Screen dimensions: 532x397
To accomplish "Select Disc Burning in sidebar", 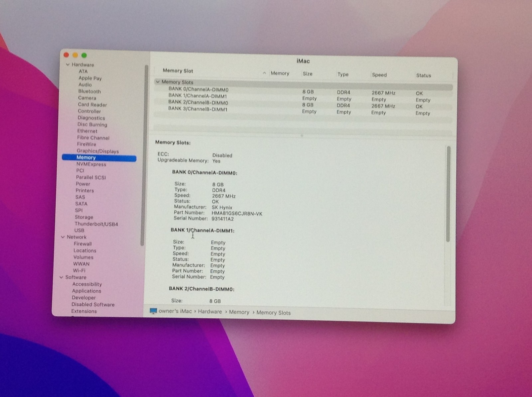I will (x=92, y=125).
